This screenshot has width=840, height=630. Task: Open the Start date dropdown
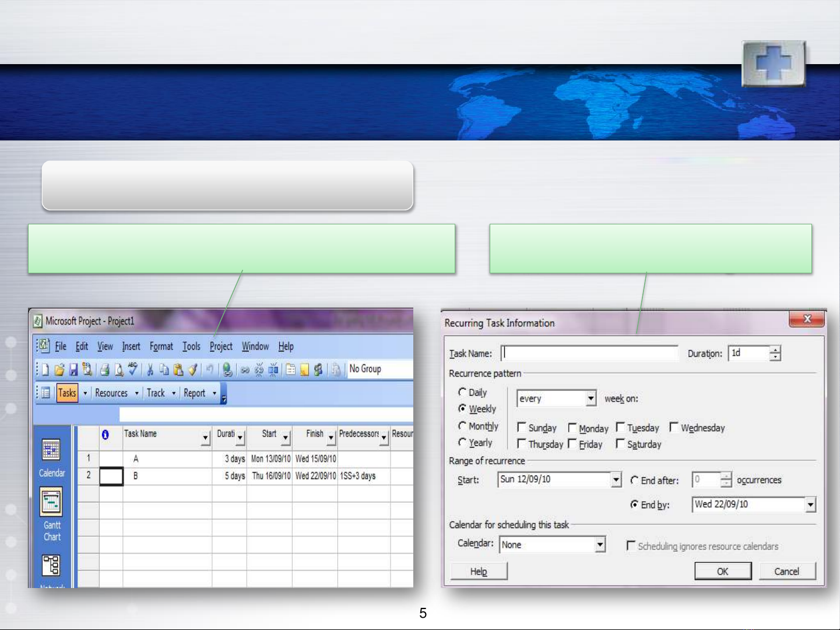click(x=617, y=480)
